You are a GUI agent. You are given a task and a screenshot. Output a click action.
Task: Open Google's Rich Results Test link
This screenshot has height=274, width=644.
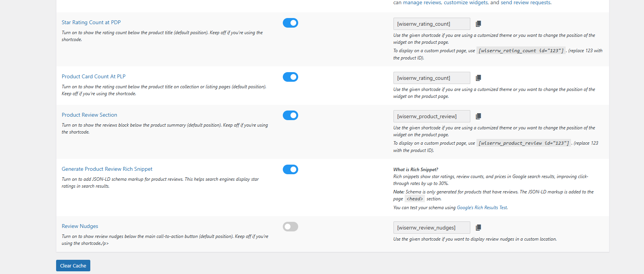pyautogui.click(x=482, y=208)
